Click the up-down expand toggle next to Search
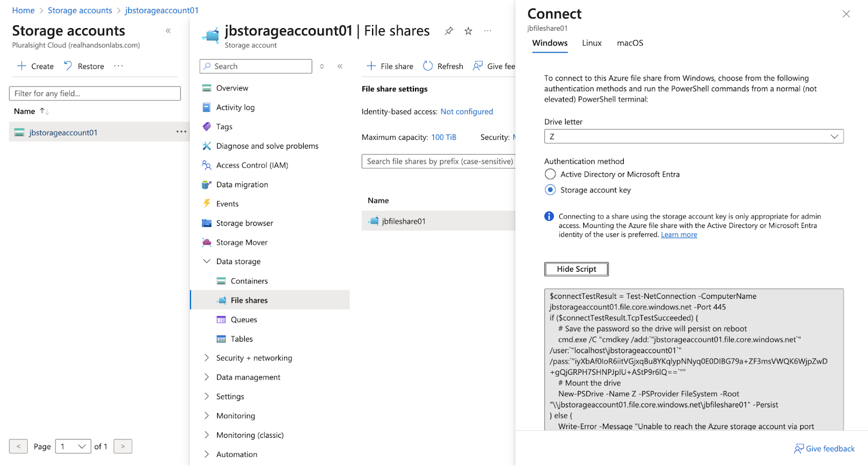The width and height of the screenshot is (868, 466). pyautogui.click(x=322, y=66)
